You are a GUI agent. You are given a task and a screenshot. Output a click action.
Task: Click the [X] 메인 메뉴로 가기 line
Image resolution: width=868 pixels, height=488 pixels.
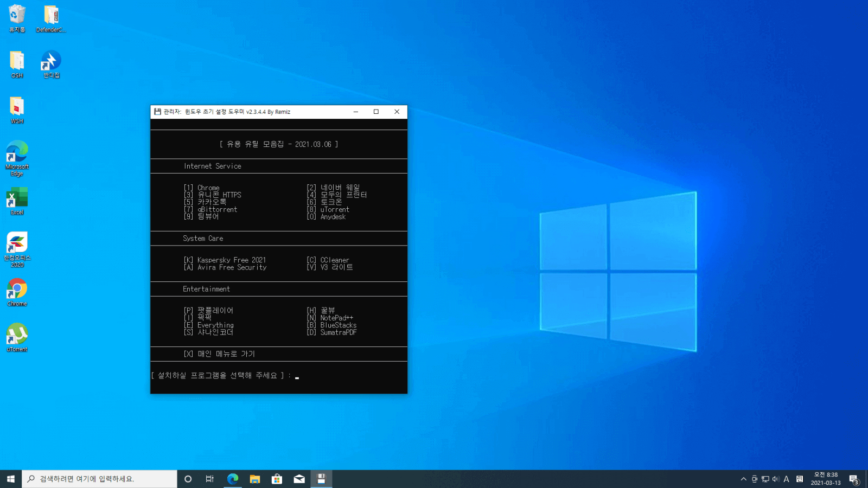(219, 354)
